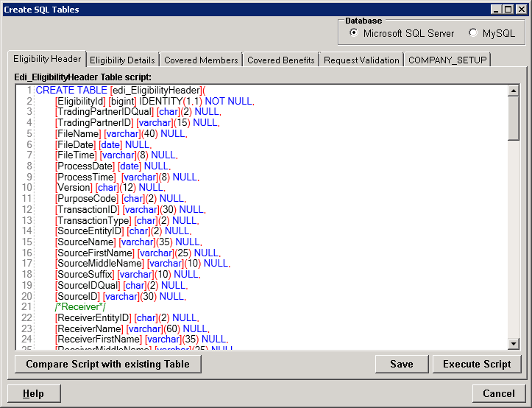Viewport: 532px width, 408px height.
Task: Switch to Eligibility Header tab
Action: (x=46, y=59)
